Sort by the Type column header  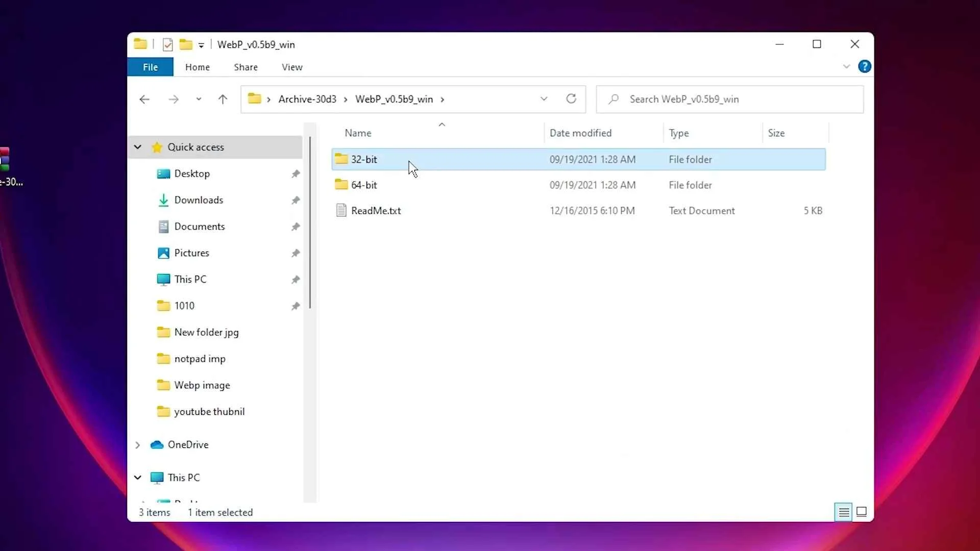coord(679,133)
